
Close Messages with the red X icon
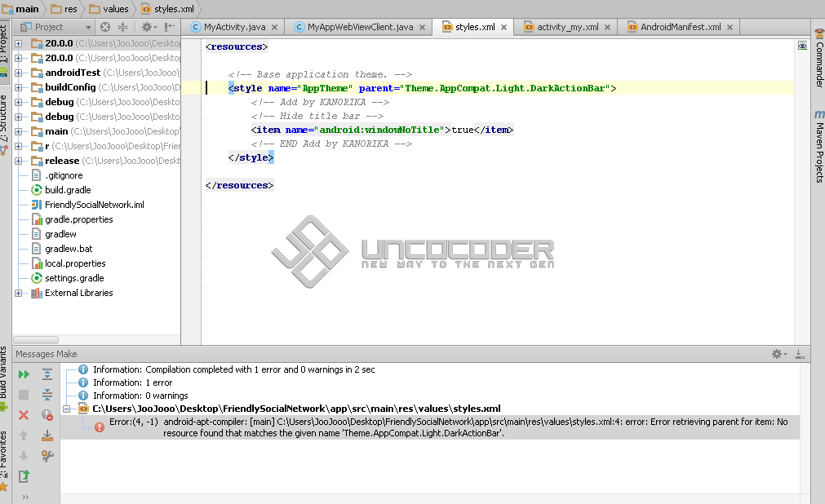24,415
